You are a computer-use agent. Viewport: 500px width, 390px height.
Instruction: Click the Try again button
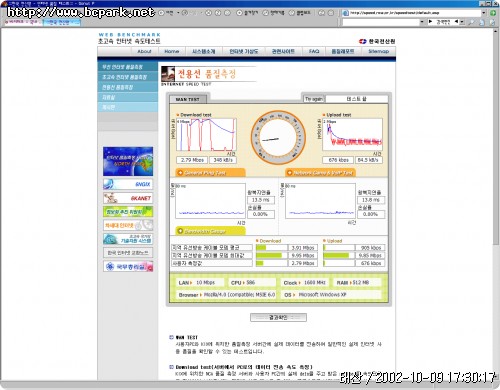tap(314, 99)
